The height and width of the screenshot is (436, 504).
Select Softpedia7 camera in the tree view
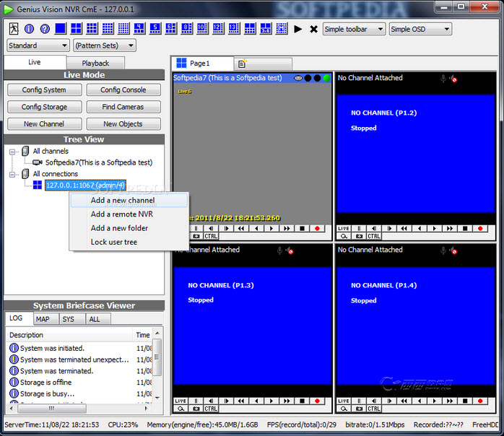tap(99, 162)
